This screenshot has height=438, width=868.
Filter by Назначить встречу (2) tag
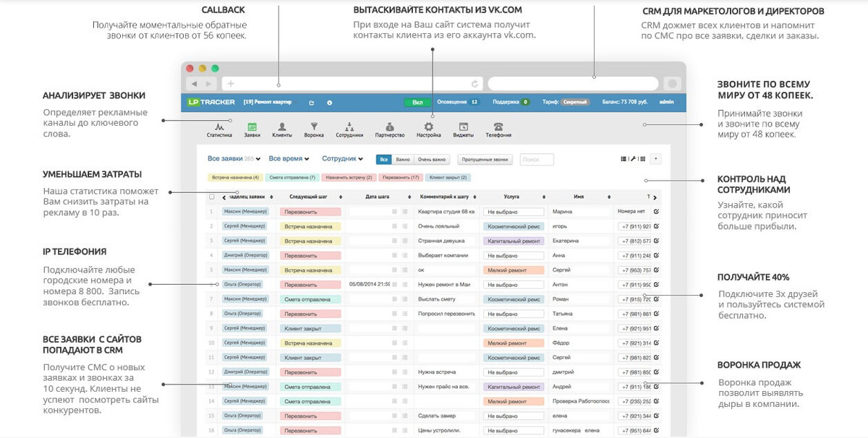click(x=349, y=177)
